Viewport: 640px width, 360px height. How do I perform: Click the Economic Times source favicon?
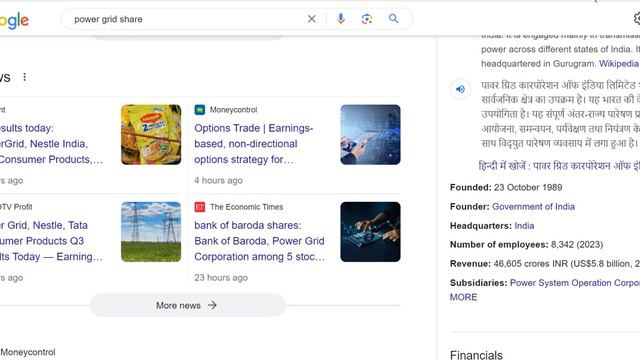[200, 207]
